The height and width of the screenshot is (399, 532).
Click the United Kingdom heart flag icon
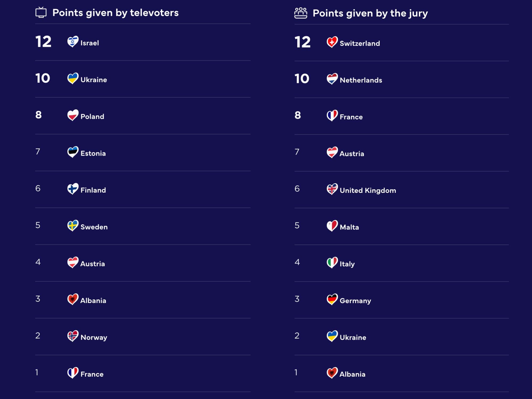[x=332, y=189]
